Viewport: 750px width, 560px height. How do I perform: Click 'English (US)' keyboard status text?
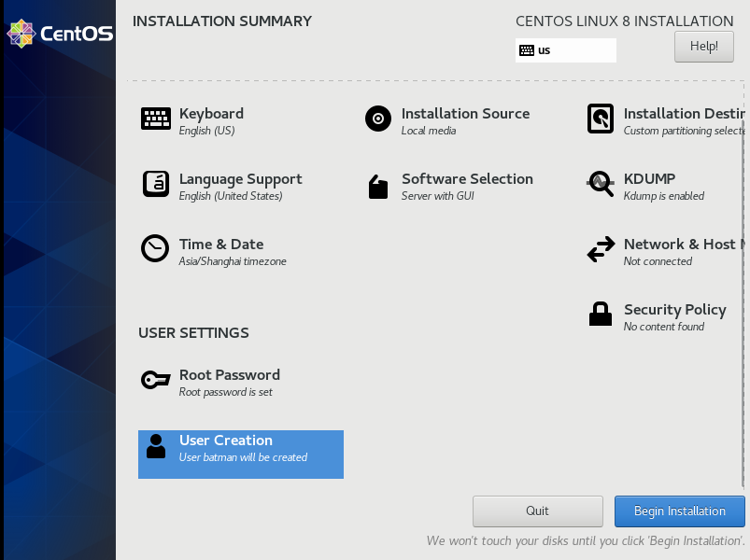206,131
